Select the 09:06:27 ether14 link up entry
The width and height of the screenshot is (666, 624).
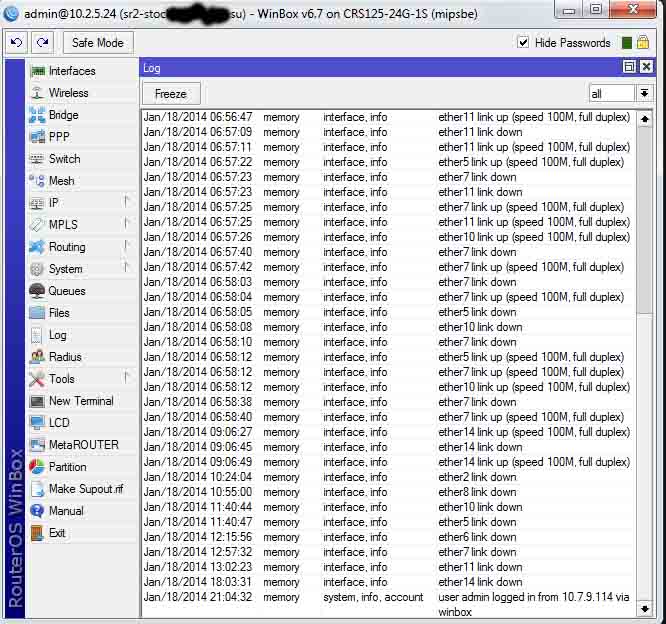coord(387,432)
